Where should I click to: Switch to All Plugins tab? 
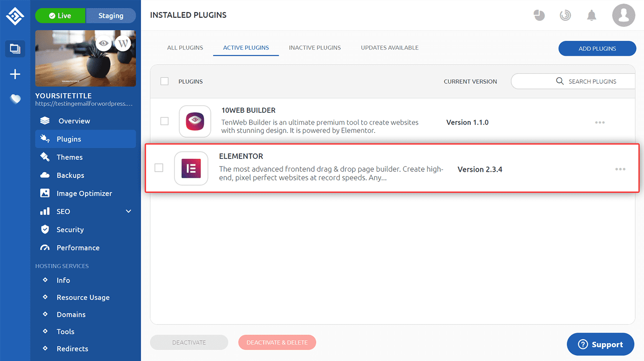click(185, 48)
